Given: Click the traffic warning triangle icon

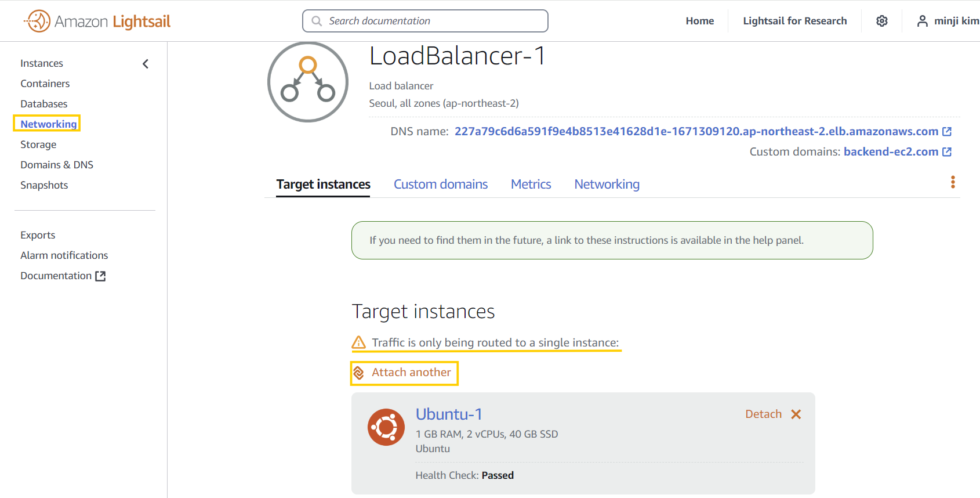Looking at the screenshot, I should click(x=359, y=342).
